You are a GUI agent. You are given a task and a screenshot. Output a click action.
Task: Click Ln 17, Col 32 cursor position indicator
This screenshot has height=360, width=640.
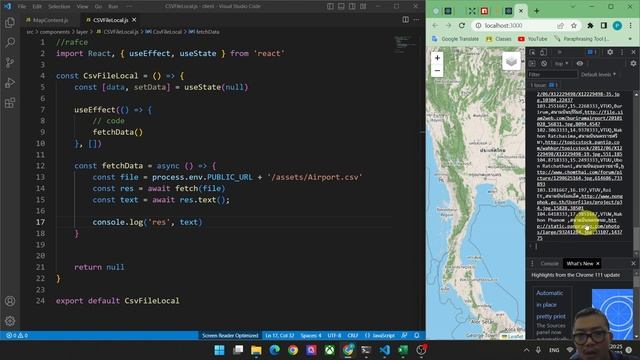(x=280, y=336)
